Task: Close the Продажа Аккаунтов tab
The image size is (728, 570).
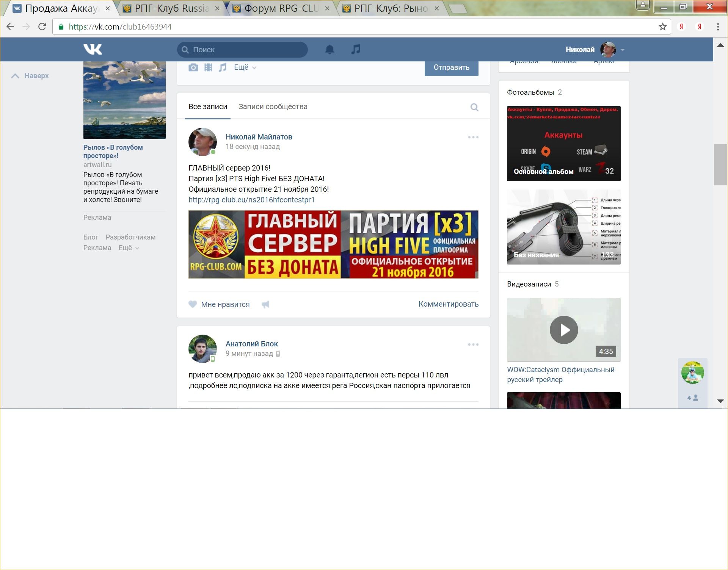Action: pyautogui.click(x=108, y=8)
